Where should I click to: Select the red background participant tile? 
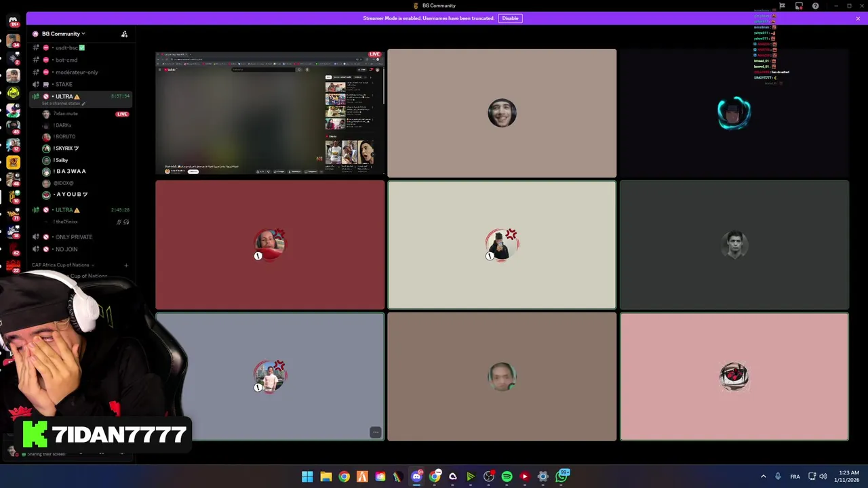[270, 245]
